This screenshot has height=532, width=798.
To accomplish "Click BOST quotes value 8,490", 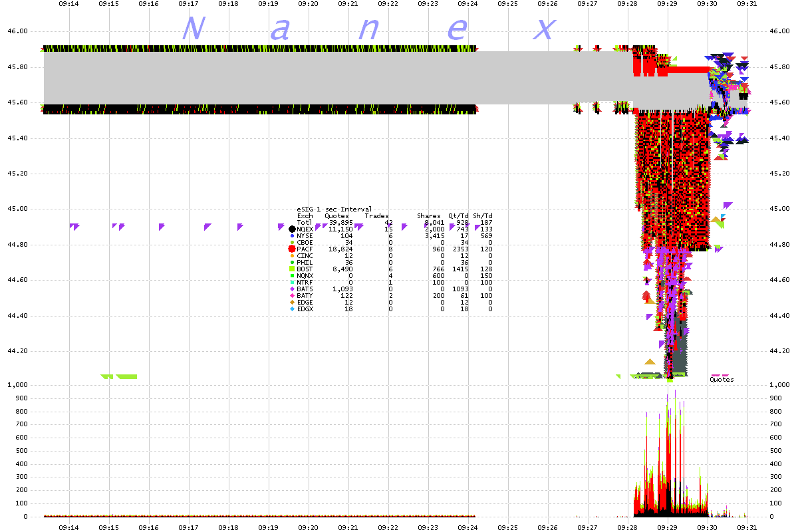I will tap(342, 269).
